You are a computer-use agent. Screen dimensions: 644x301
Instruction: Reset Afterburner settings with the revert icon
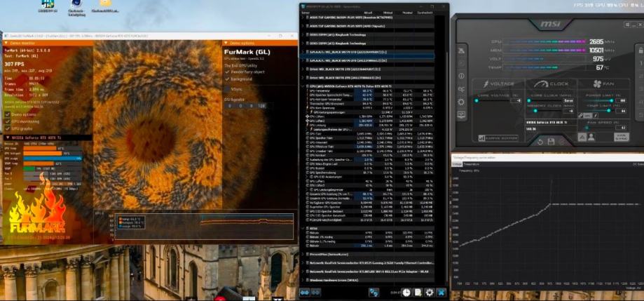click(540, 142)
